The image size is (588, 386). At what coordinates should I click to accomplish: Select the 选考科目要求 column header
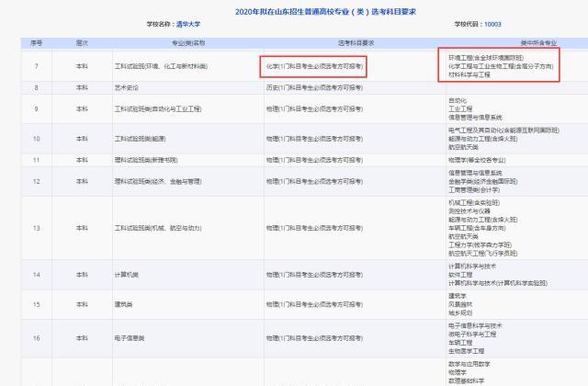356,43
